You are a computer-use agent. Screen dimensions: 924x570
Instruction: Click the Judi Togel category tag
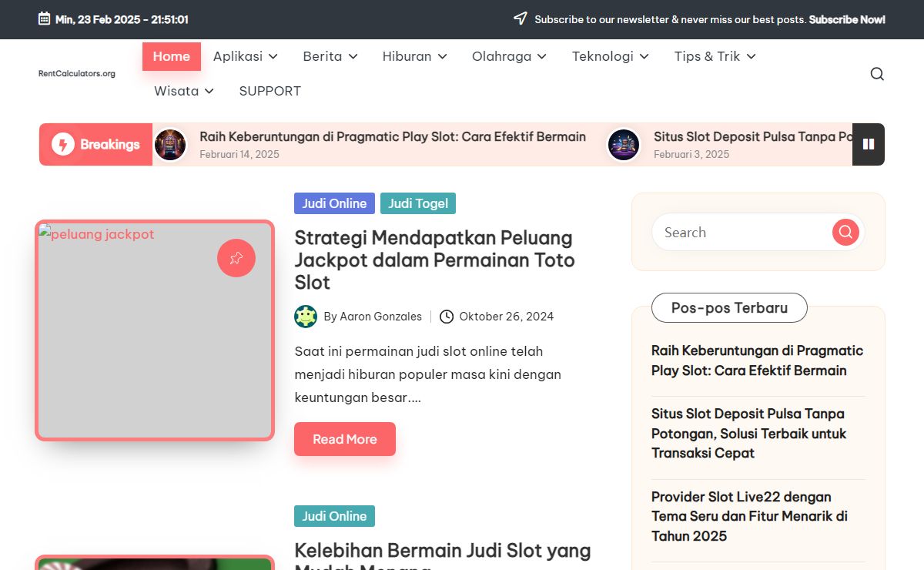point(418,203)
